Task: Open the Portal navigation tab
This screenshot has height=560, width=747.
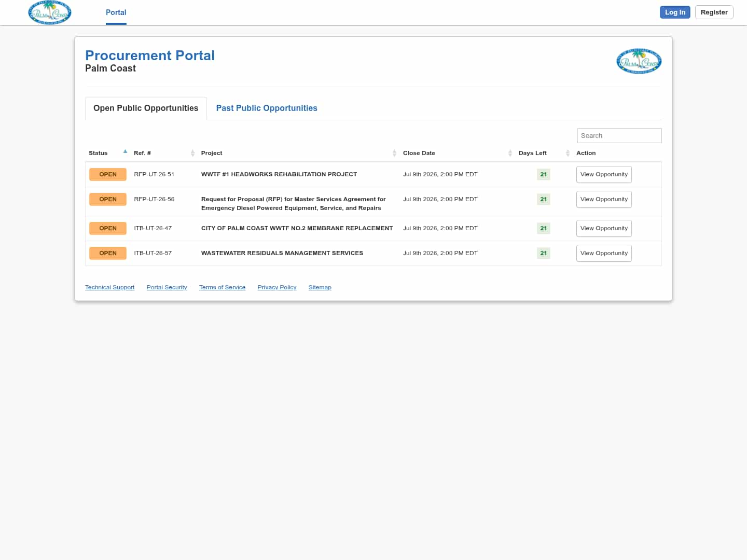Action: (116, 12)
